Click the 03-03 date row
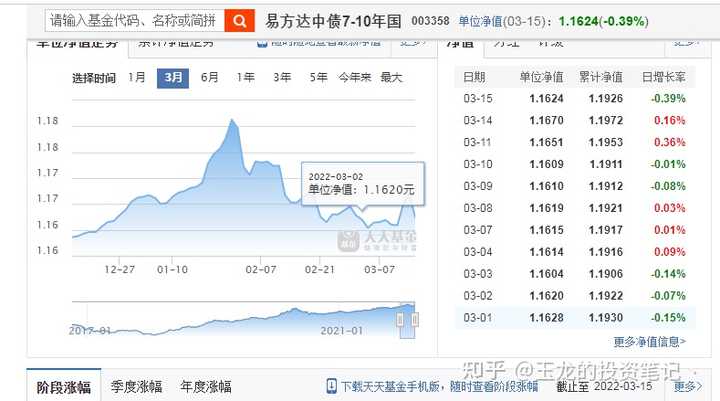The height and width of the screenshot is (401, 720). pos(574,274)
